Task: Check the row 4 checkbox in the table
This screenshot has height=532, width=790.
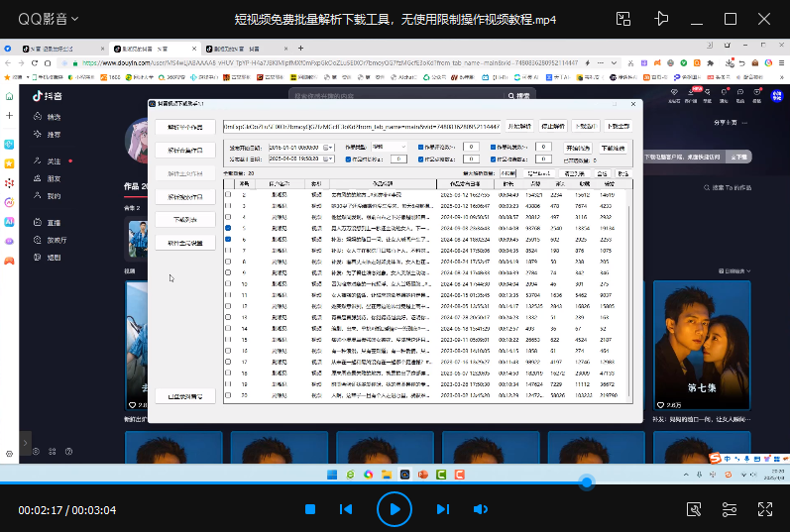Action: 228,217
